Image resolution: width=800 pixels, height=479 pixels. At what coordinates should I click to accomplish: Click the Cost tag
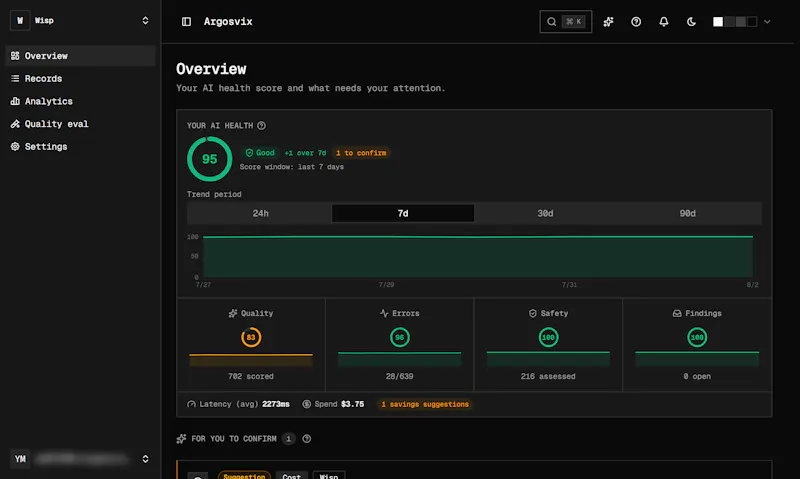[x=291, y=475]
